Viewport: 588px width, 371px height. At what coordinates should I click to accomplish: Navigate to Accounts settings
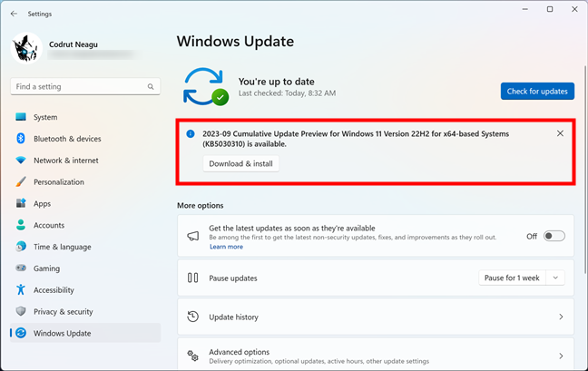85,225
